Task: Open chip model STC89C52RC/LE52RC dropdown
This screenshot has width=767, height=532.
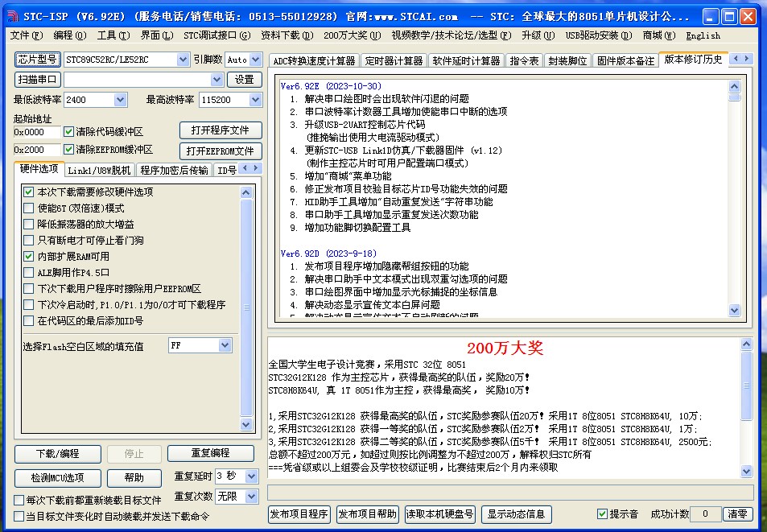Action: [183, 60]
